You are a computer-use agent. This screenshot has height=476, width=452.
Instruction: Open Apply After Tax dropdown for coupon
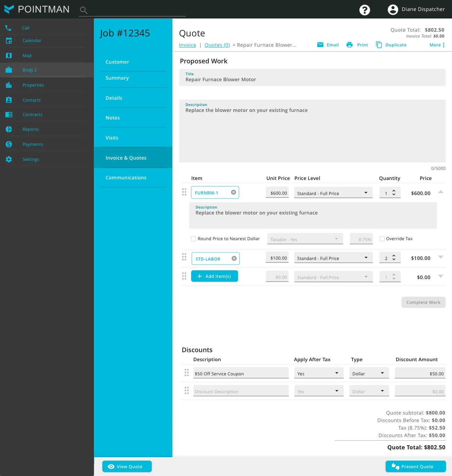pyautogui.click(x=319, y=373)
